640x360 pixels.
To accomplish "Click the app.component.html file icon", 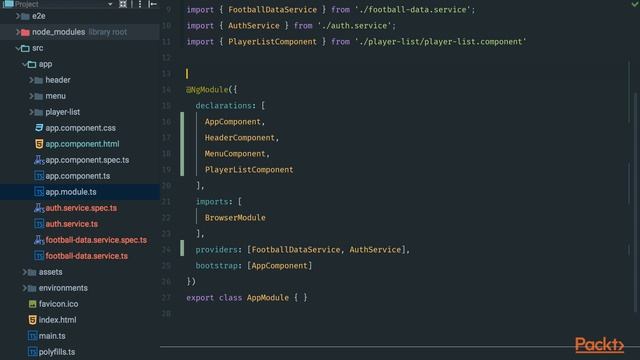I will [39, 144].
